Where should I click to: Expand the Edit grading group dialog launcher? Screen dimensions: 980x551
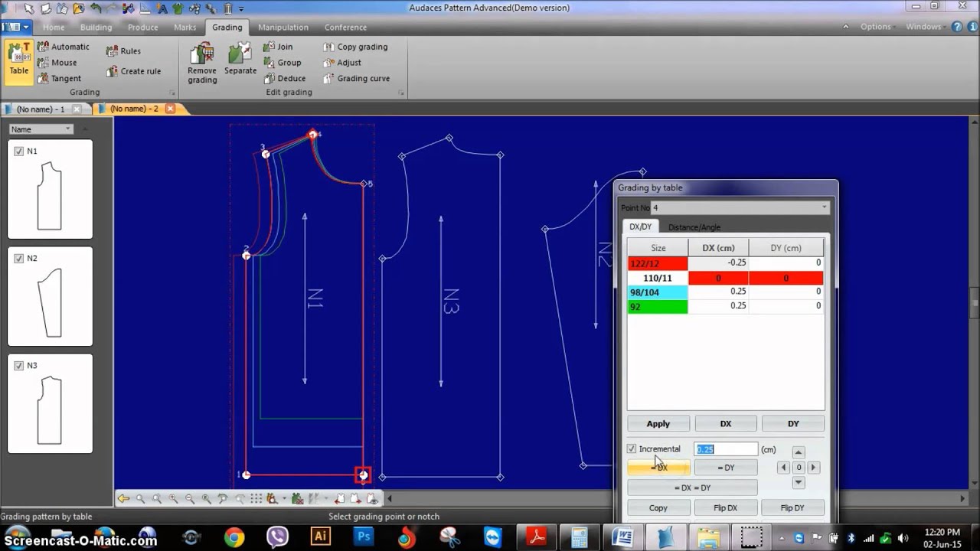pos(401,93)
